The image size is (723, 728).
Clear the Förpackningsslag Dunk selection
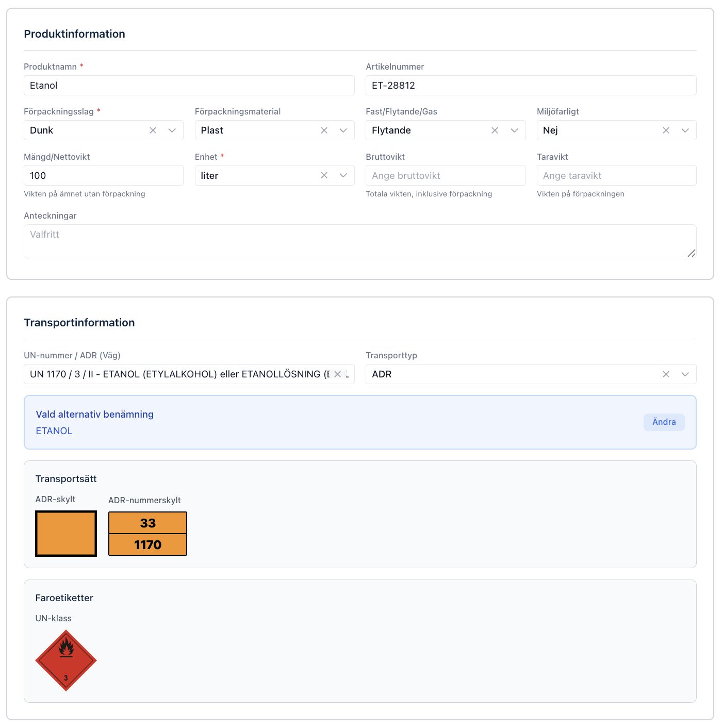click(153, 130)
